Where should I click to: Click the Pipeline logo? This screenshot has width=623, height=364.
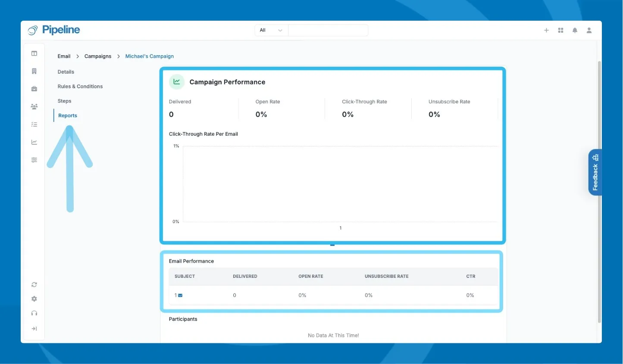(54, 30)
